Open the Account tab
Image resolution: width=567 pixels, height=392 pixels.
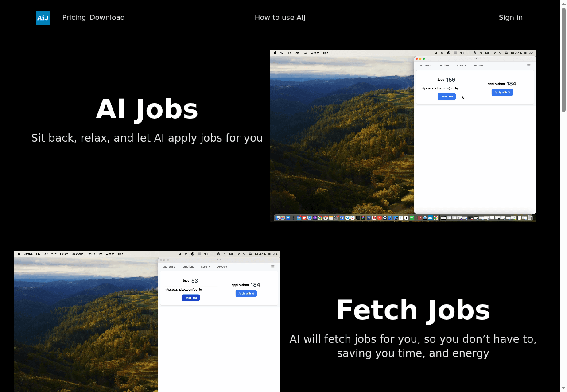point(478,65)
